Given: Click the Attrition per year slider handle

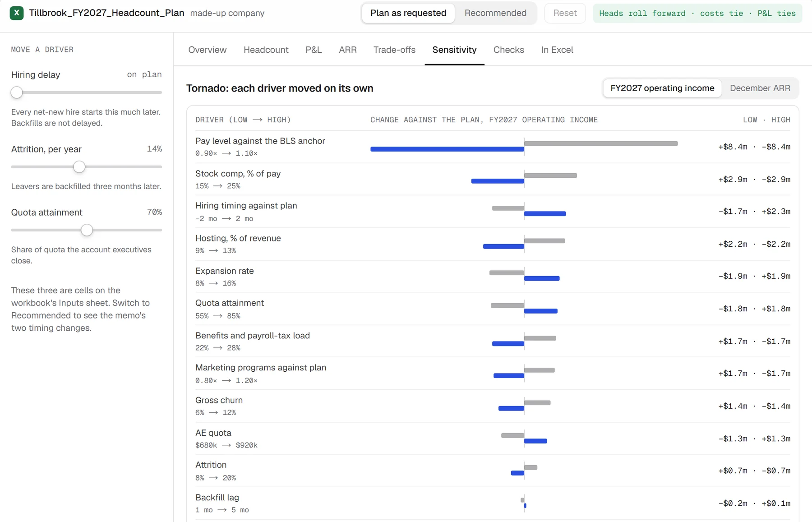Looking at the screenshot, I should tap(79, 167).
